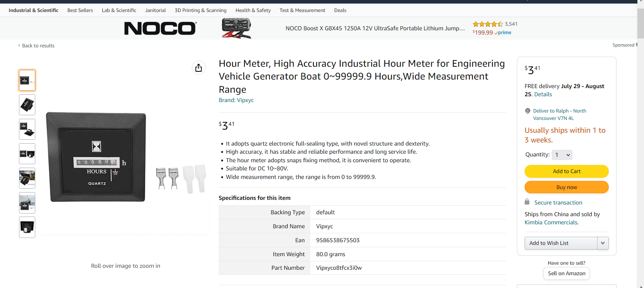
Task: Click the NOCO jump starter product image
Action: 236,29
